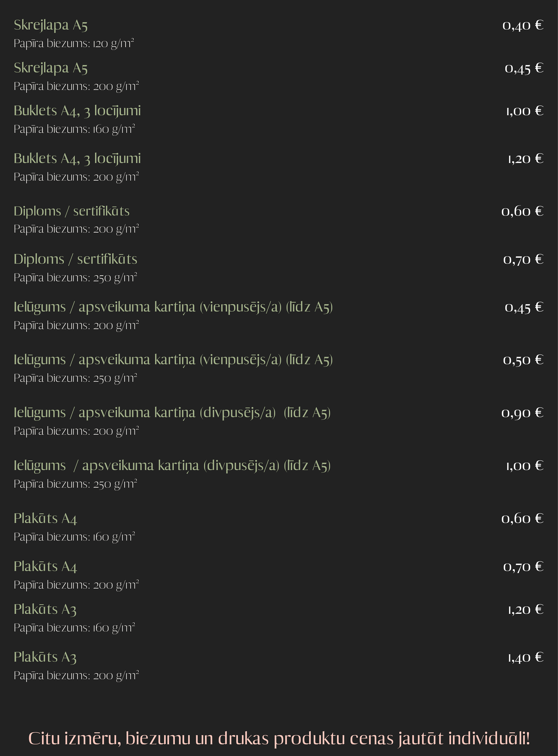Open the divpusējs Ielūgums heading priced 0,90 €

tap(172, 412)
